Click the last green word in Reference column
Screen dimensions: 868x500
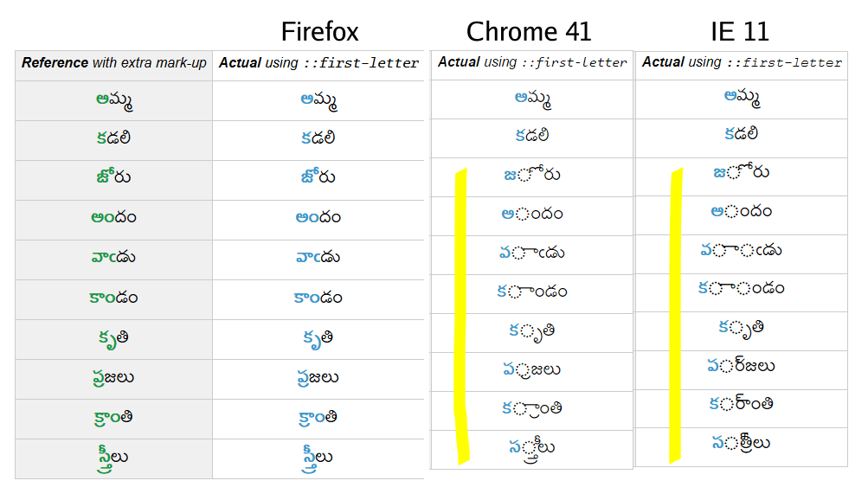[113, 459]
